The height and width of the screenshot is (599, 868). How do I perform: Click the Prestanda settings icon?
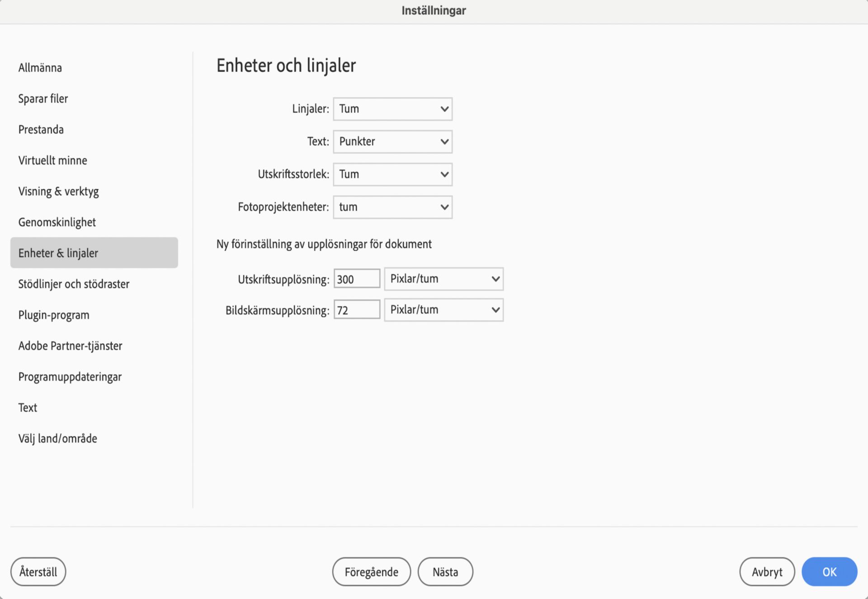coord(42,129)
